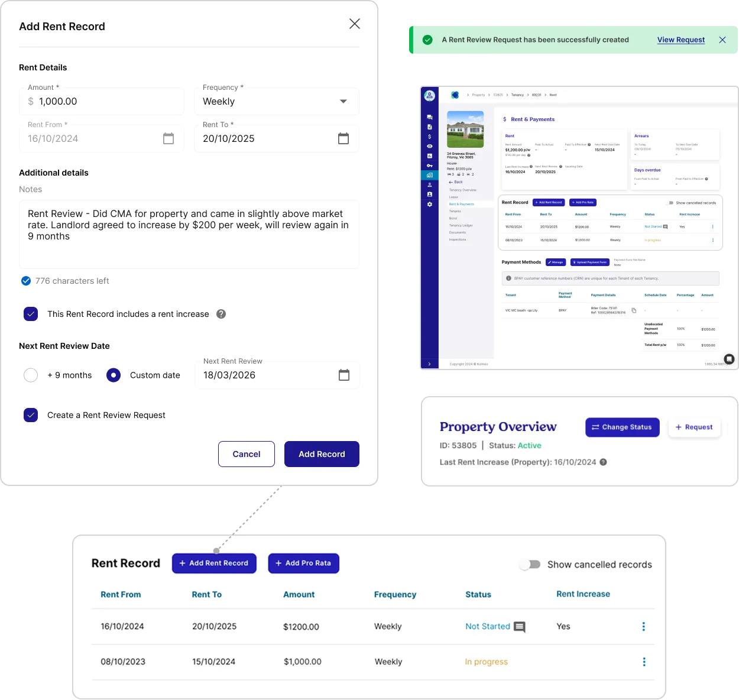Open the Frequency Weekly dropdown
The image size is (739, 700).
[277, 101]
